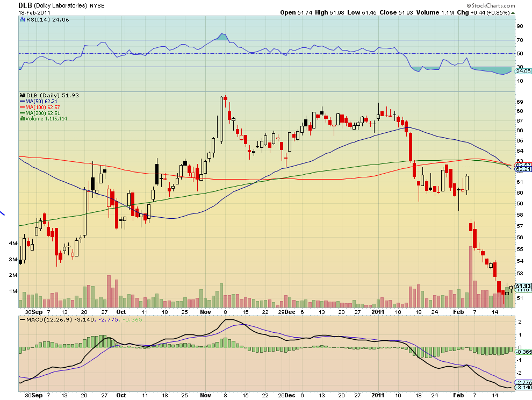The width and height of the screenshot is (532, 400).
Task: Click the green MA(200) legend line marker
Action: click(23, 113)
